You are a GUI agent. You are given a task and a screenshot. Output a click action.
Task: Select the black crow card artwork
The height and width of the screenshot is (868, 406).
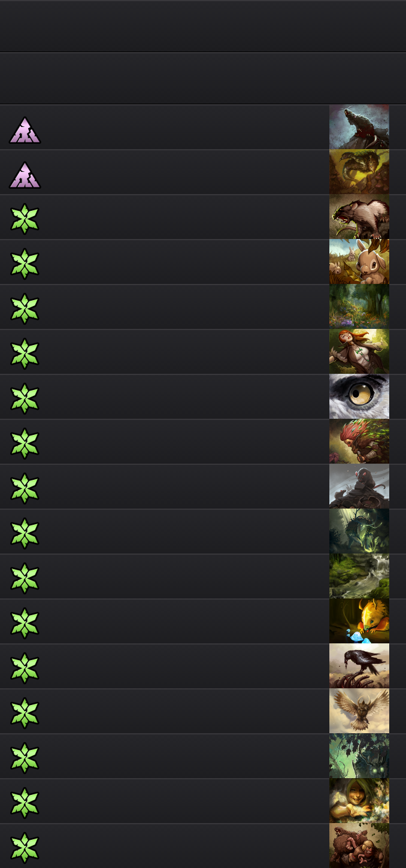point(359,666)
